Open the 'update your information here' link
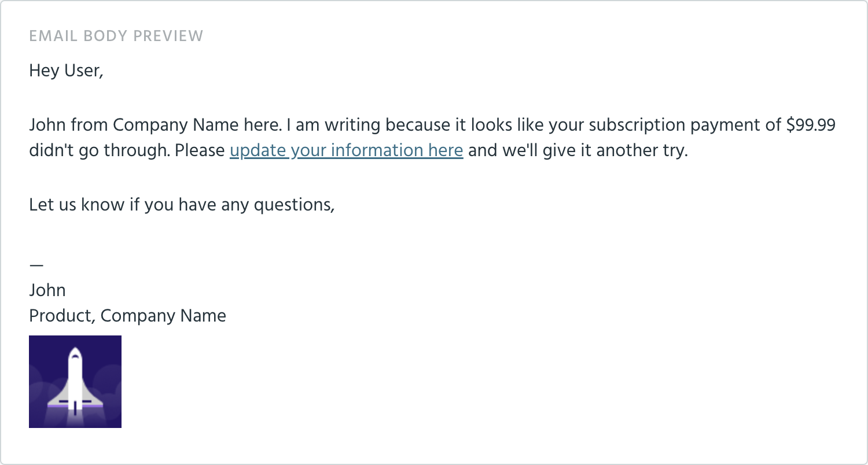The image size is (868, 465). pyautogui.click(x=346, y=150)
